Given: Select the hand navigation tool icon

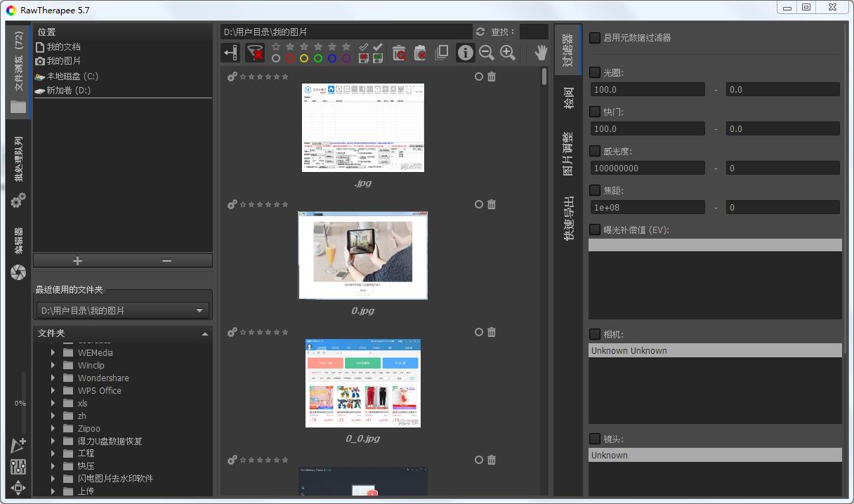Looking at the screenshot, I should (541, 53).
